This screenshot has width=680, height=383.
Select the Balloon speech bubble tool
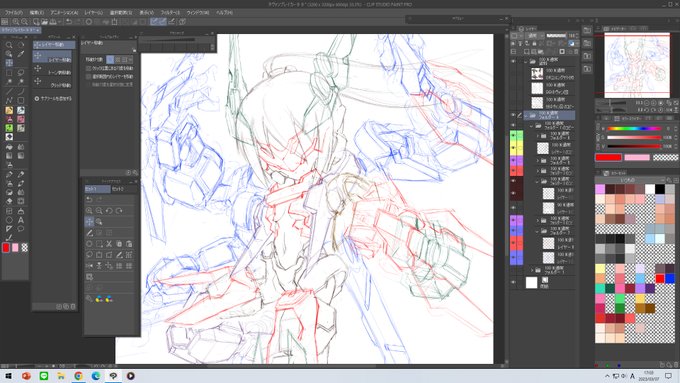pyautogui.click(x=20, y=229)
